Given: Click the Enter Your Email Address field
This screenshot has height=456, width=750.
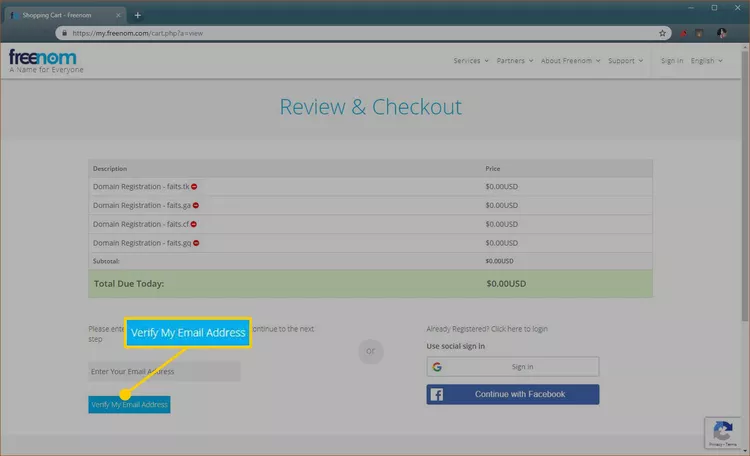Looking at the screenshot, I should pyautogui.click(x=164, y=372).
